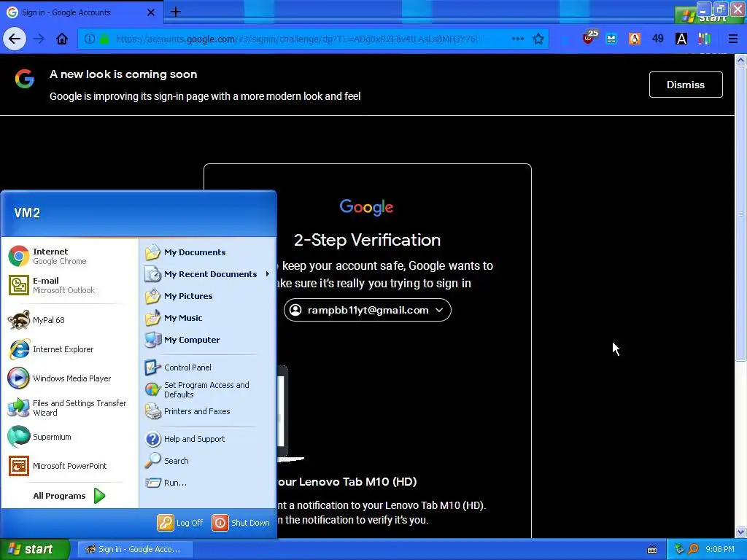Click the site information icon in address bar

pyautogui.click(x=90, y=39)
